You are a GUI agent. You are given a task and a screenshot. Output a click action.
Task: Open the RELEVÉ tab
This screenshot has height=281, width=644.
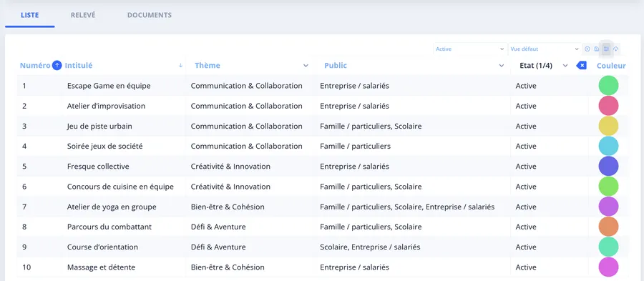point(83,15)
